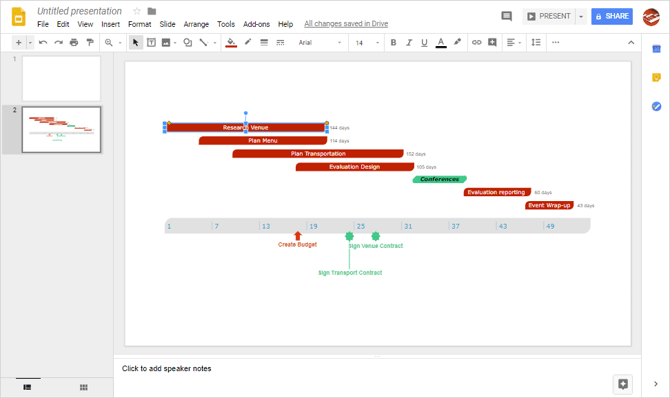670x398 pixels.
Task: Open the File menu
Action: click(x=43, y=24)
